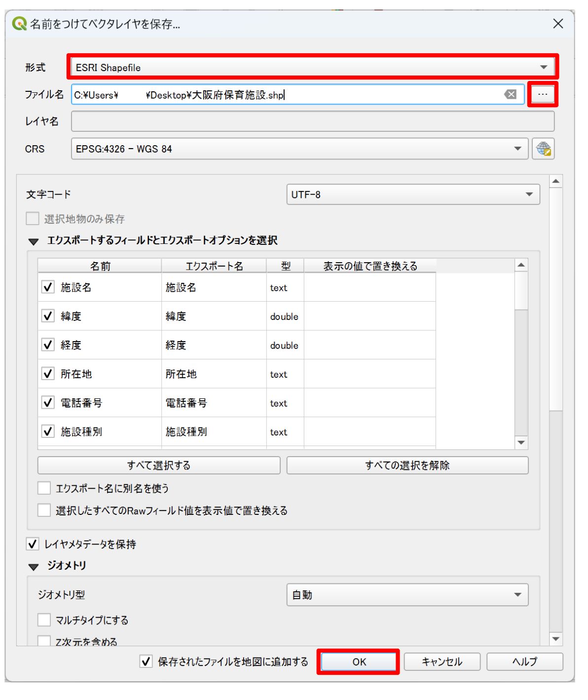Click the すべて選択する button
Screen dimensions: 588x700
point(159,465)
